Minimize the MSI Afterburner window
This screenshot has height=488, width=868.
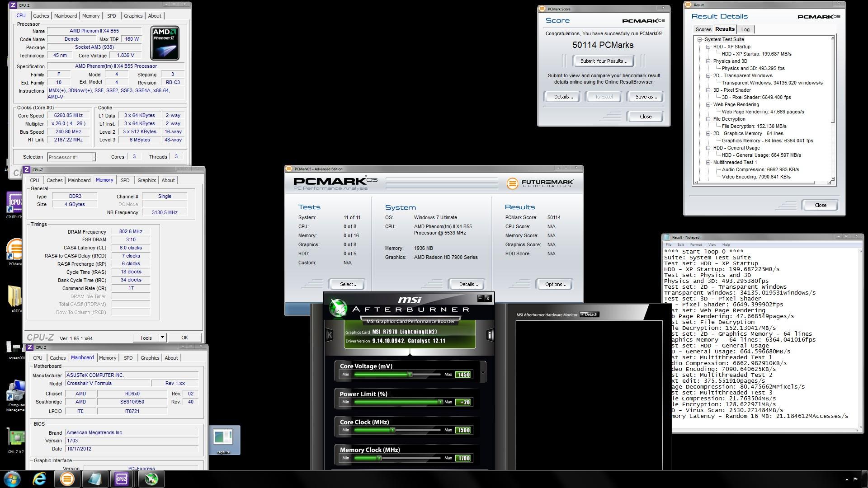(x=480, y=298)
